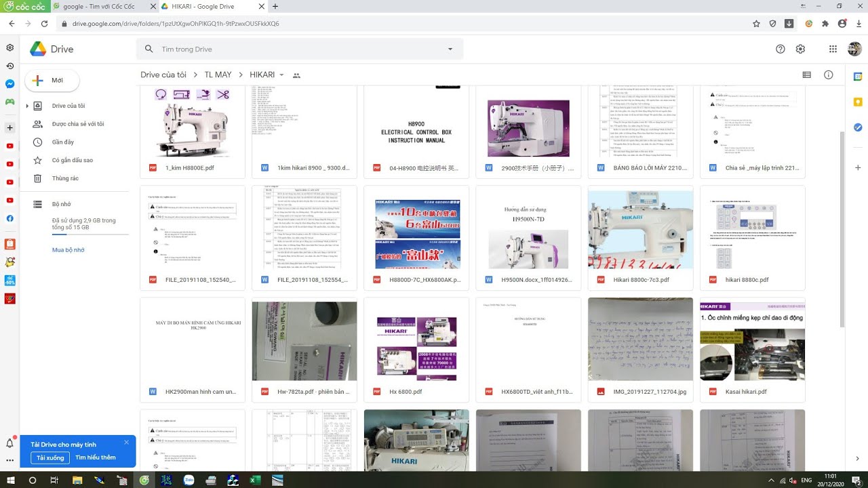Image resolution: width=868 pixels, height=488 pixels.
Task: Open Excel from Windows taskbar
Action: pyautogui.click(x=255, y=480)
